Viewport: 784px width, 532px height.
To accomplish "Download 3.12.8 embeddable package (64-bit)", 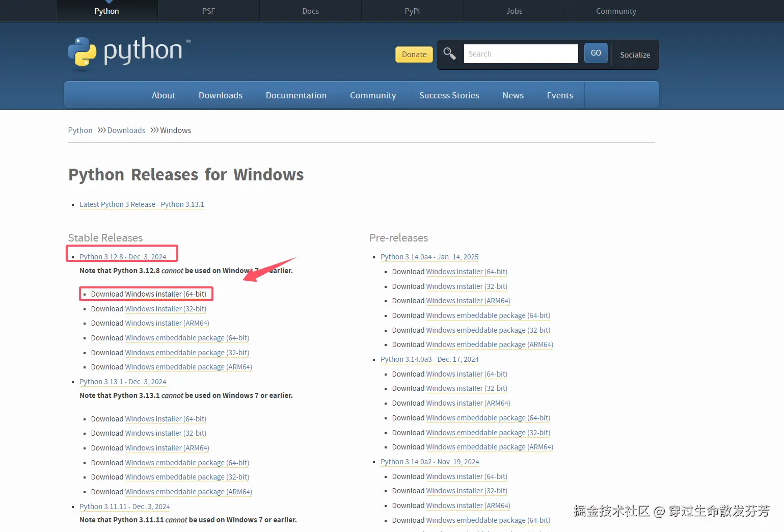I will (x=187, y=338).
